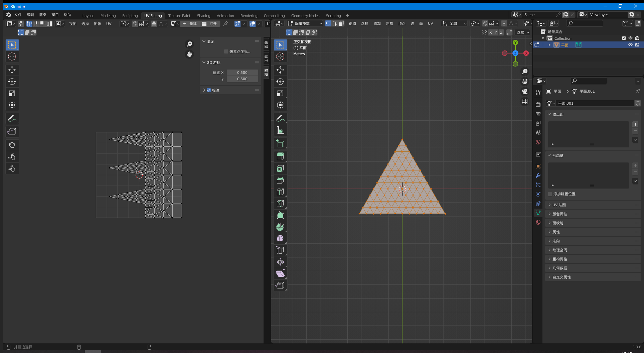Viewport: 644px width, 353px height.
Task: Uncheck the annotations panel checkbox
Action: tap(209, 90)
